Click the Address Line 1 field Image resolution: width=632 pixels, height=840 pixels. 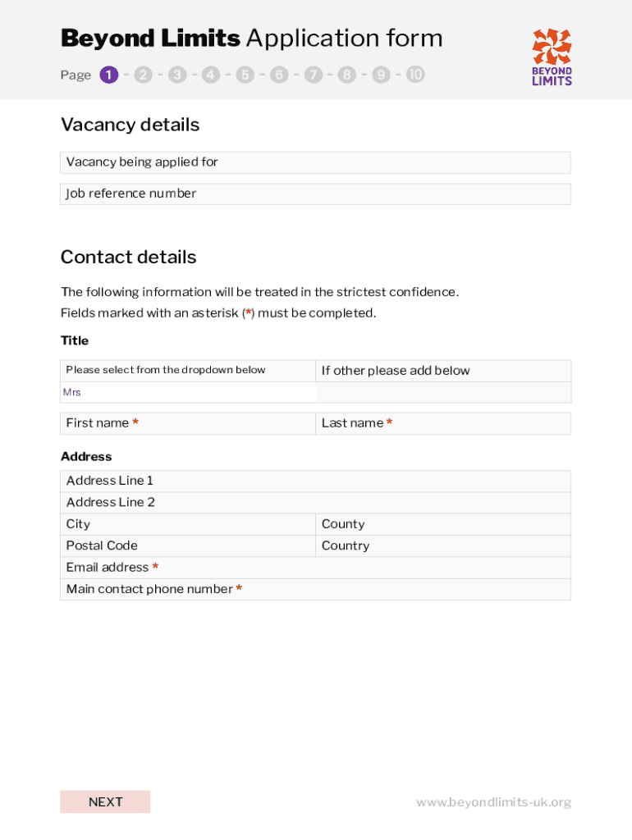[x=315, y=481]
